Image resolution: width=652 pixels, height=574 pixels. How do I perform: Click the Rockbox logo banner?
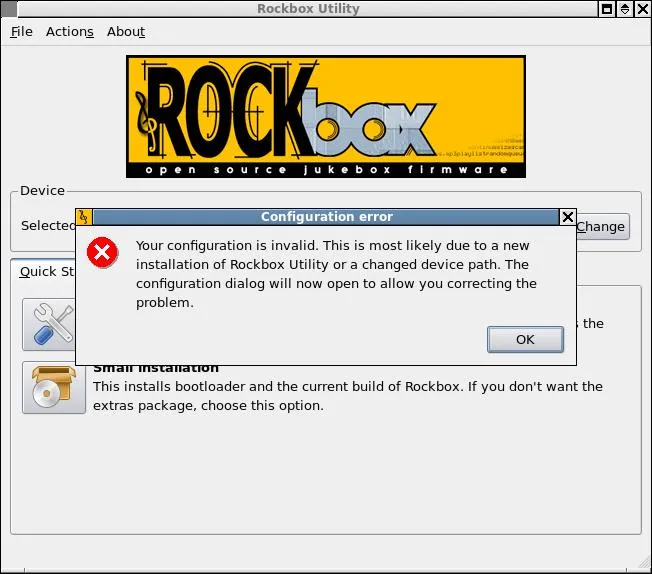point(326,116)
